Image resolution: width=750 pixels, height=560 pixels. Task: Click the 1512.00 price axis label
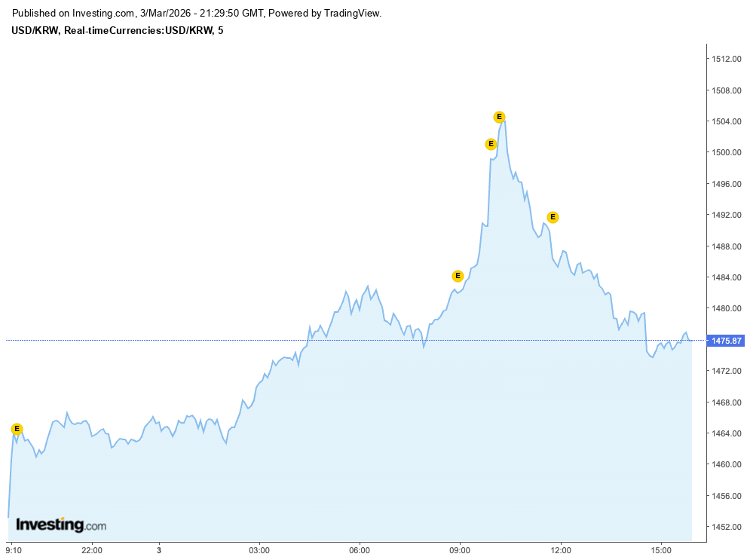click(x=727, y=59)
